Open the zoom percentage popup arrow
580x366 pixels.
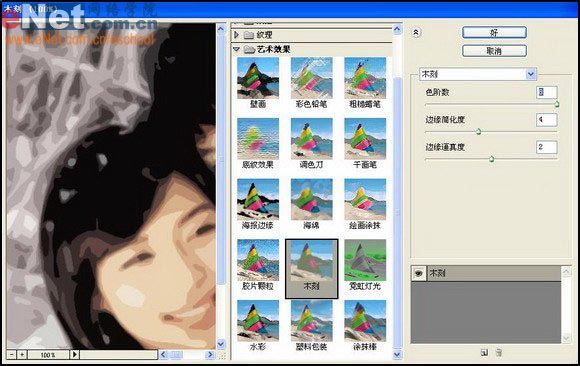(x=74, y=355)
